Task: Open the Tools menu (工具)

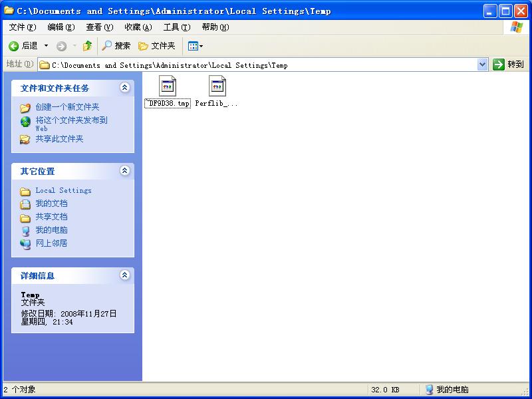Action: [x=177, y=27]
